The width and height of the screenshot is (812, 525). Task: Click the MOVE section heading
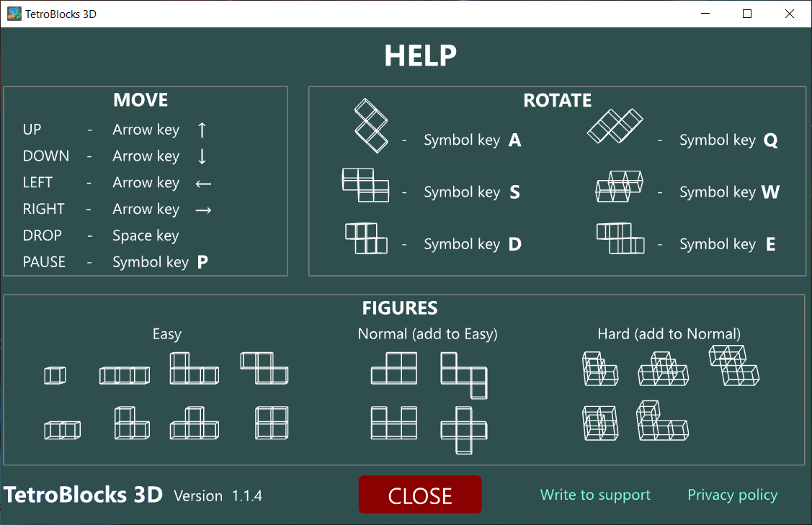point(140,100)
